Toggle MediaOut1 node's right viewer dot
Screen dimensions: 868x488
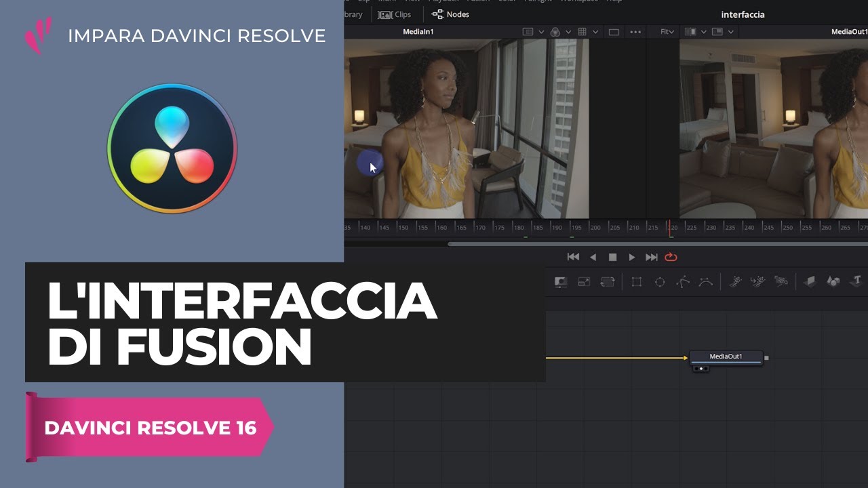706,369
